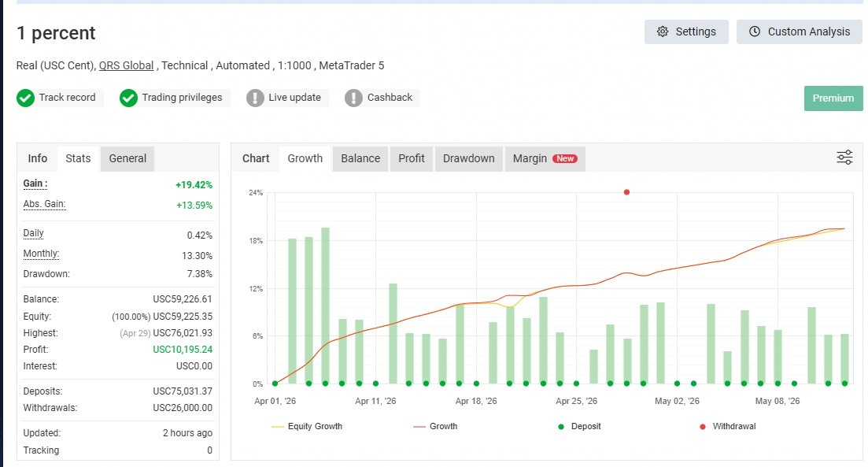
Task: Toggle Growth legend series visibility
Action: click(436, 426)
